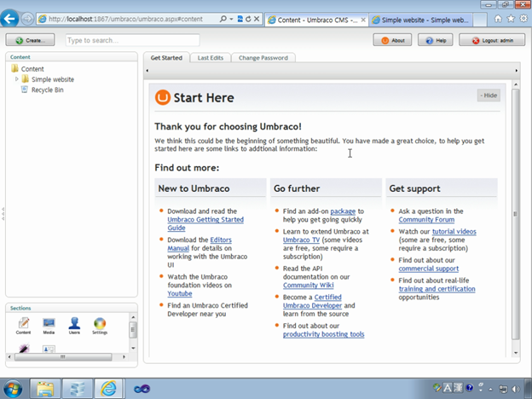Collapse the left panel via side handle
The height and width of the screenshot is (399, 532).
(3, 214)
